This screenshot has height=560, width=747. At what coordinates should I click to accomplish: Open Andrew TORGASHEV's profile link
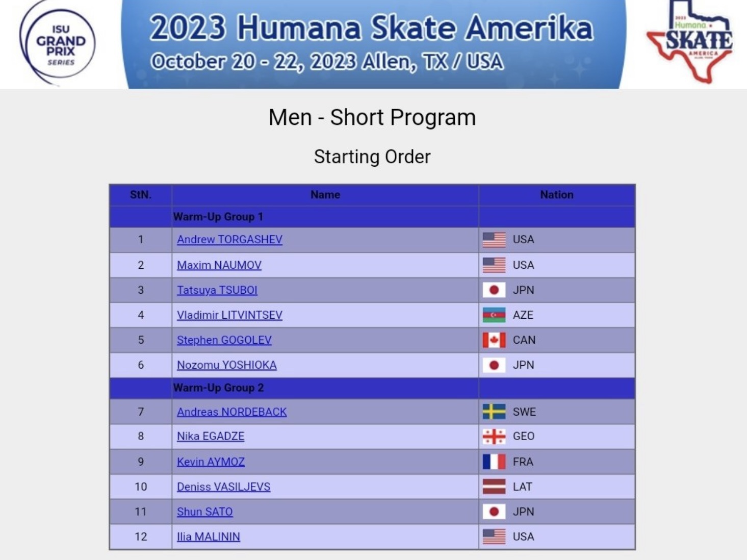pos(229,240)
